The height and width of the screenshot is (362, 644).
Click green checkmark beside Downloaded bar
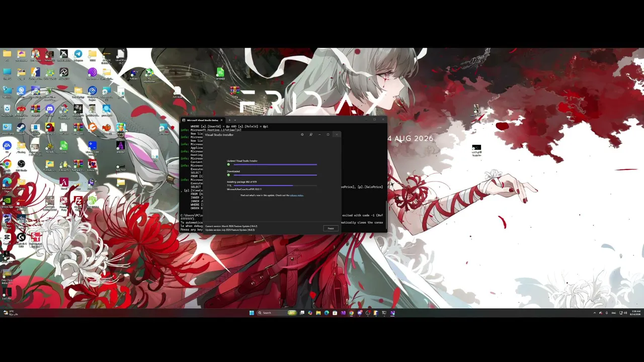[x=228, y=175]
